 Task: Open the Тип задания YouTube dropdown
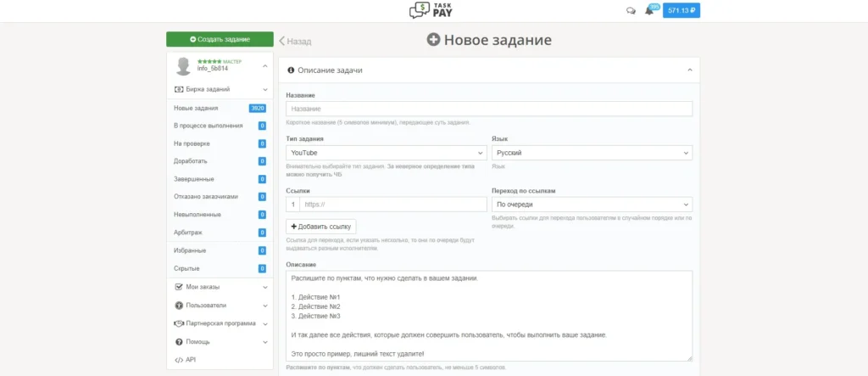click(387, 153)
